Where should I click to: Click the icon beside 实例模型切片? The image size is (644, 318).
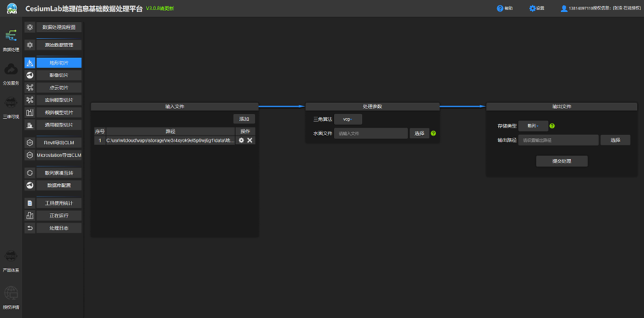[29, 100]
